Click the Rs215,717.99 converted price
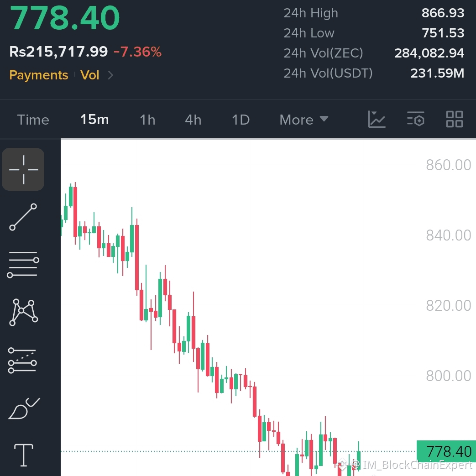Image resolution: width=476 pixels, height=476 pixels. tap(58, 52)
